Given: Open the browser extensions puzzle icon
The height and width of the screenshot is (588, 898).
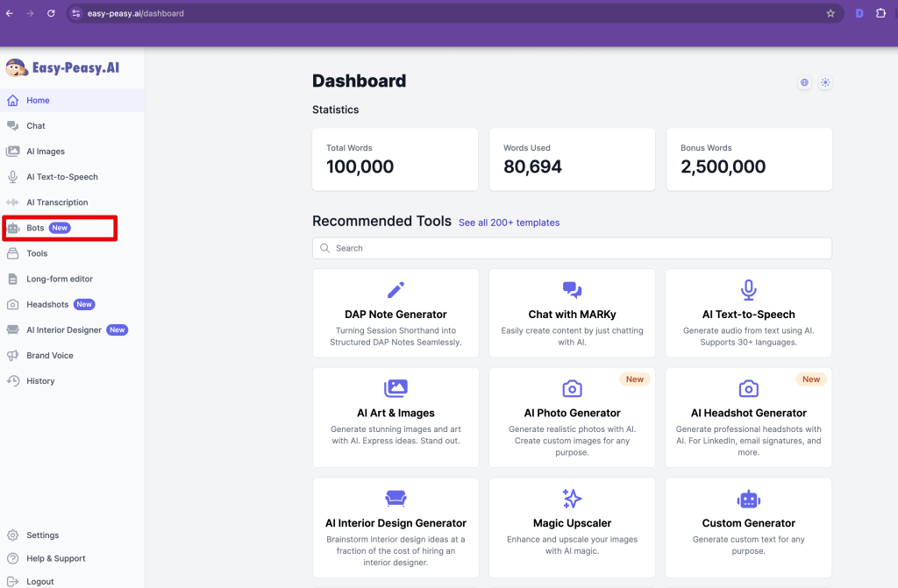Looking at the screenshot, I should pyautogui.click(x=880, y=13).
